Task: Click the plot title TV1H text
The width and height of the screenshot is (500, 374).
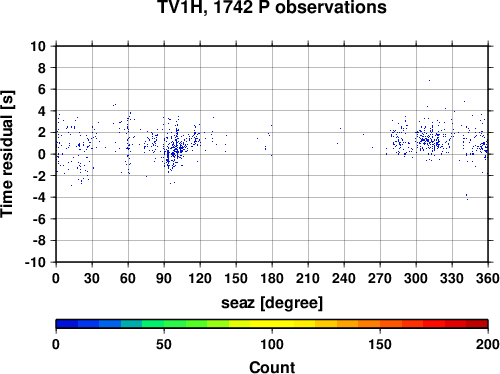Action: coord(180,7)
